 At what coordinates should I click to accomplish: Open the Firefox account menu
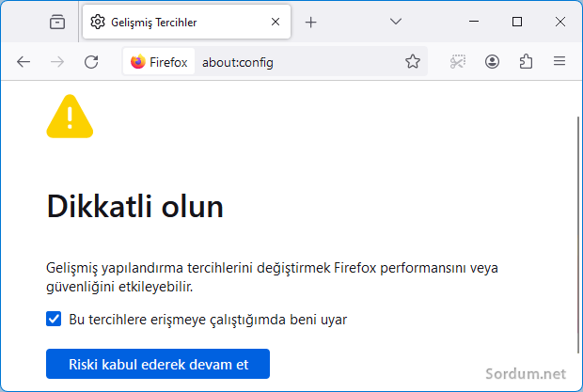point(492,61)
